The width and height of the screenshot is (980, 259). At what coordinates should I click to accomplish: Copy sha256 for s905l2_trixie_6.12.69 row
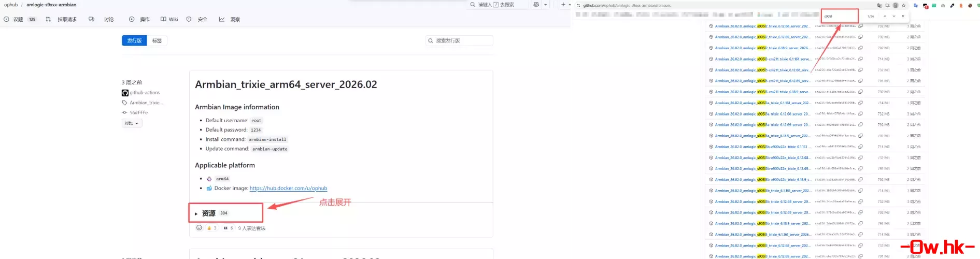coord(860,37)
